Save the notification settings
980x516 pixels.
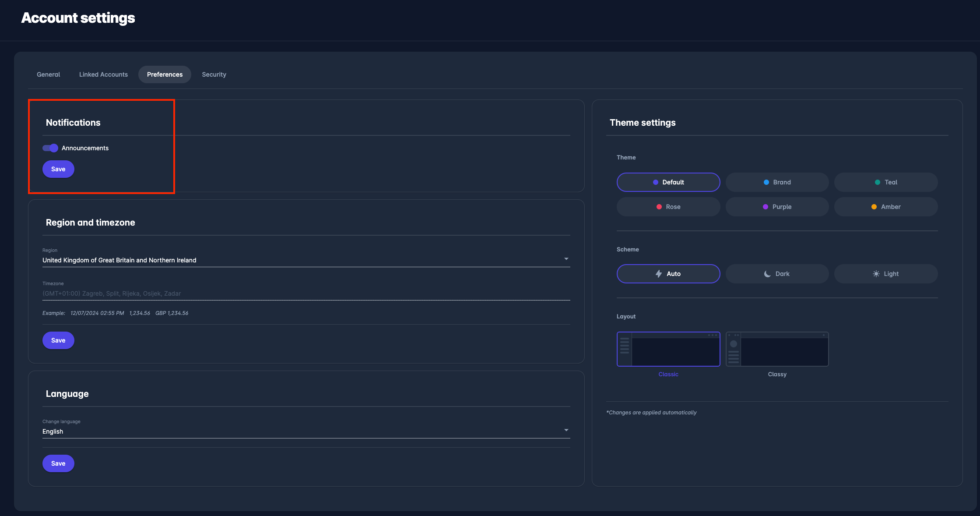(58, 169)
